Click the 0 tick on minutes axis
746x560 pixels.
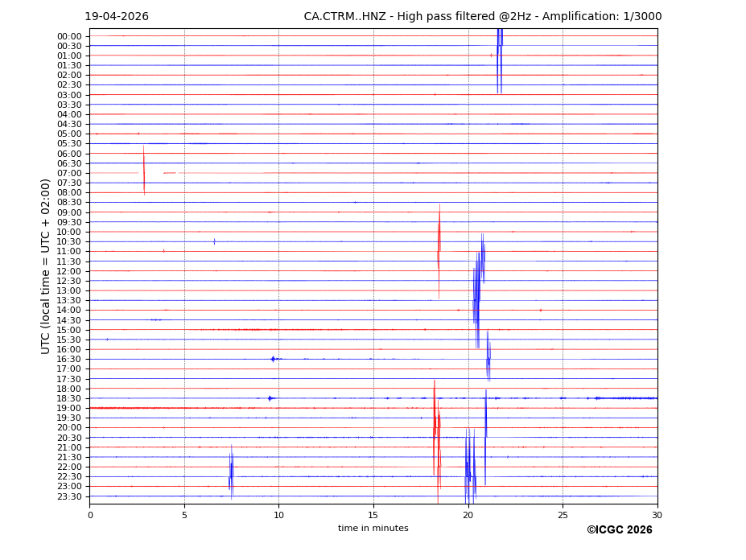89,515
